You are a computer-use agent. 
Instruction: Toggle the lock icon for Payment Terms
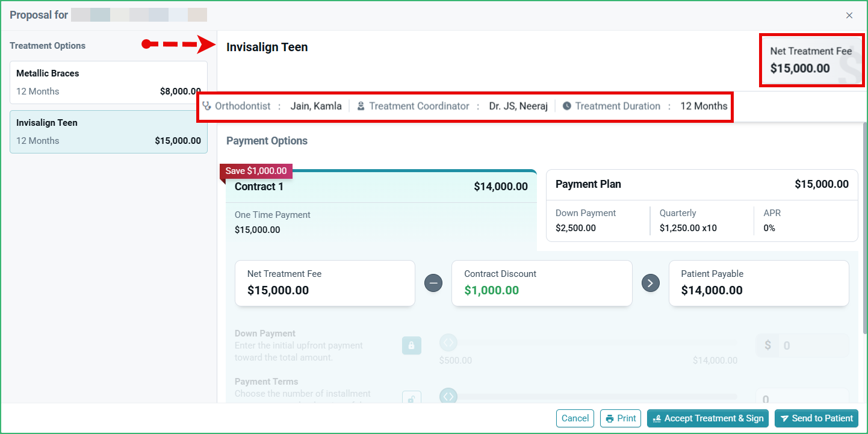pos(412,398)
